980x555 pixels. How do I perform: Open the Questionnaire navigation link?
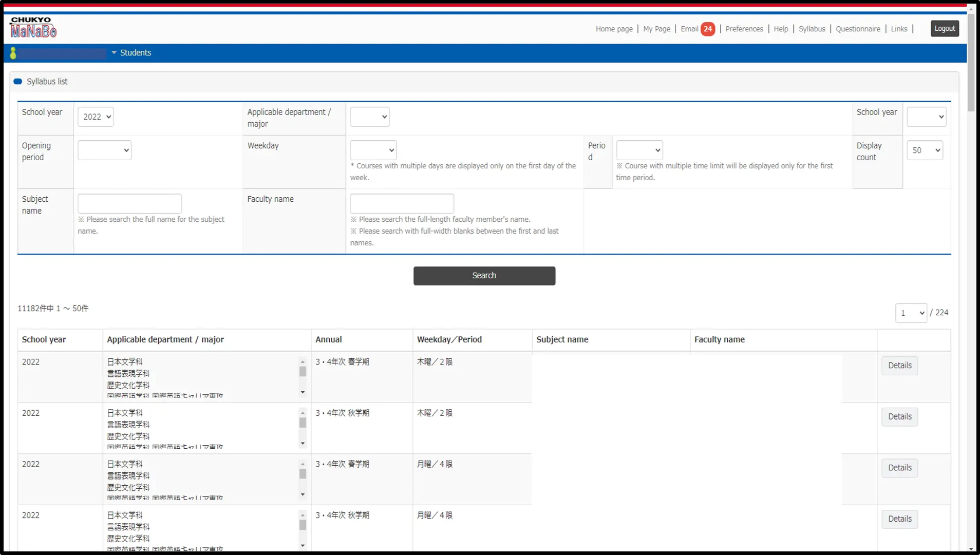point(858,29)
